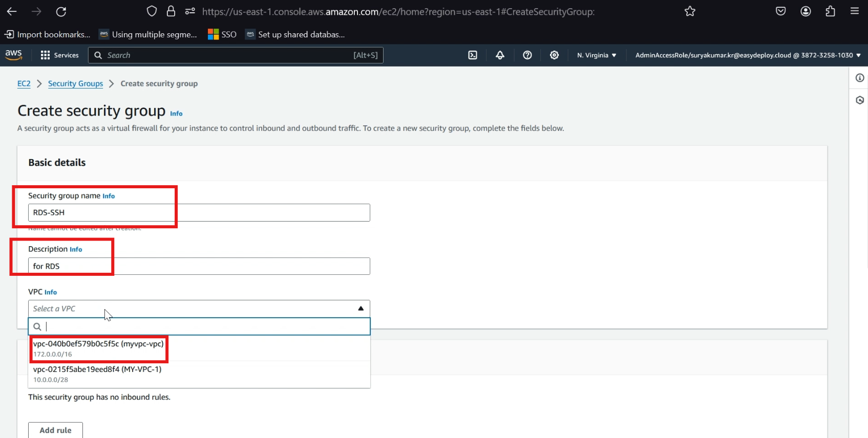
Task: Open the SSO bookmark
Action: pos(222,34)
